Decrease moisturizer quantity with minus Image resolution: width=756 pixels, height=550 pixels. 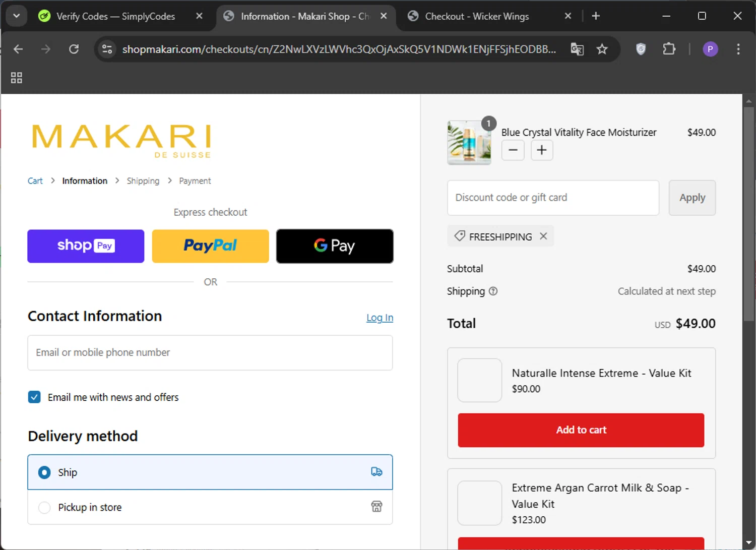pyautogui.click(x=513, y=150)
